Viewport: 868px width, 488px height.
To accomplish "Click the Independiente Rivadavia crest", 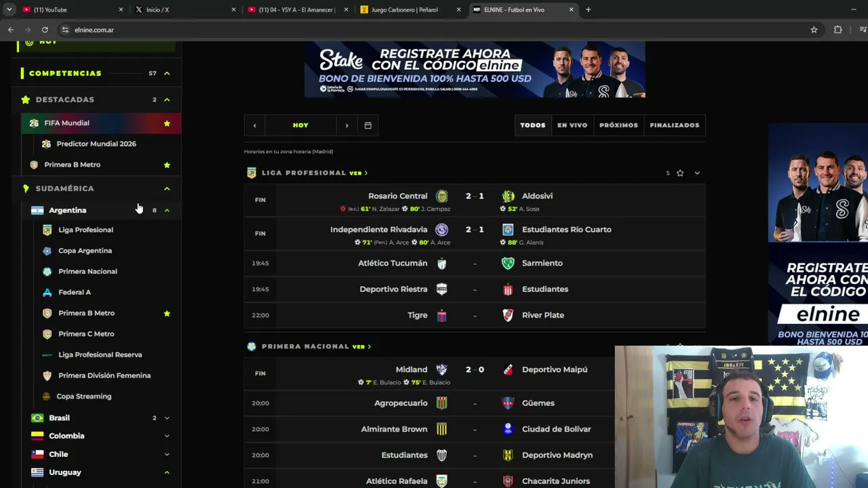I will (441, 230).
